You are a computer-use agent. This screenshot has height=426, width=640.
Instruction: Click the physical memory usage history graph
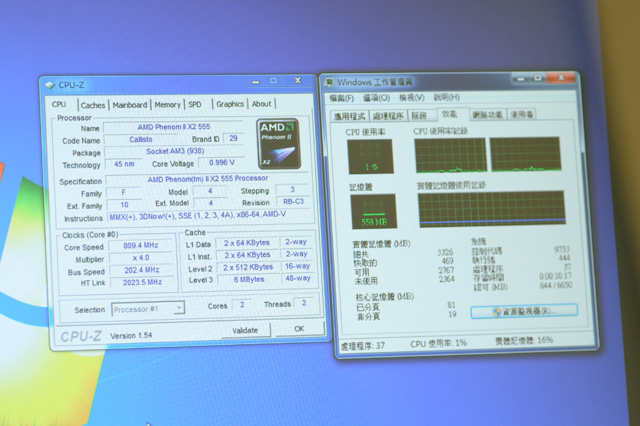492,209
